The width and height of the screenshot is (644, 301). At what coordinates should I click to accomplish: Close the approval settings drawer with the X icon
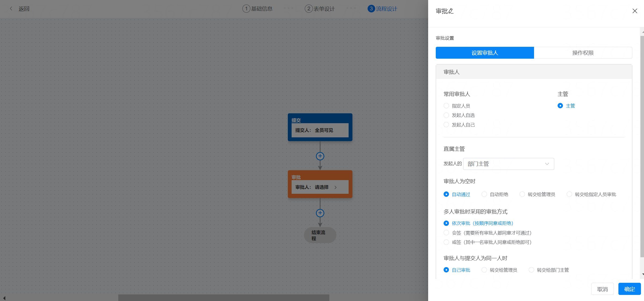click(x=635, y=11)
